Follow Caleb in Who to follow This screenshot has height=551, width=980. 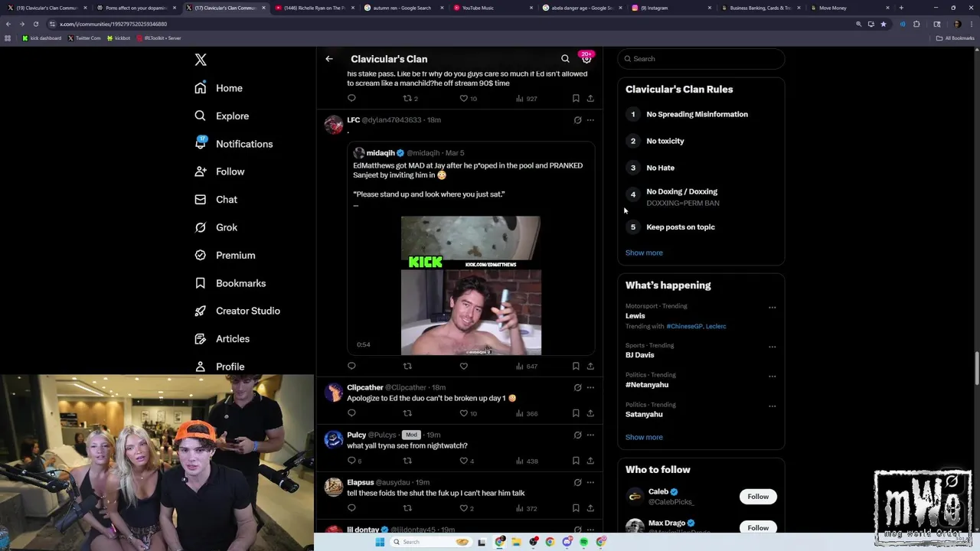click(758, 497)
